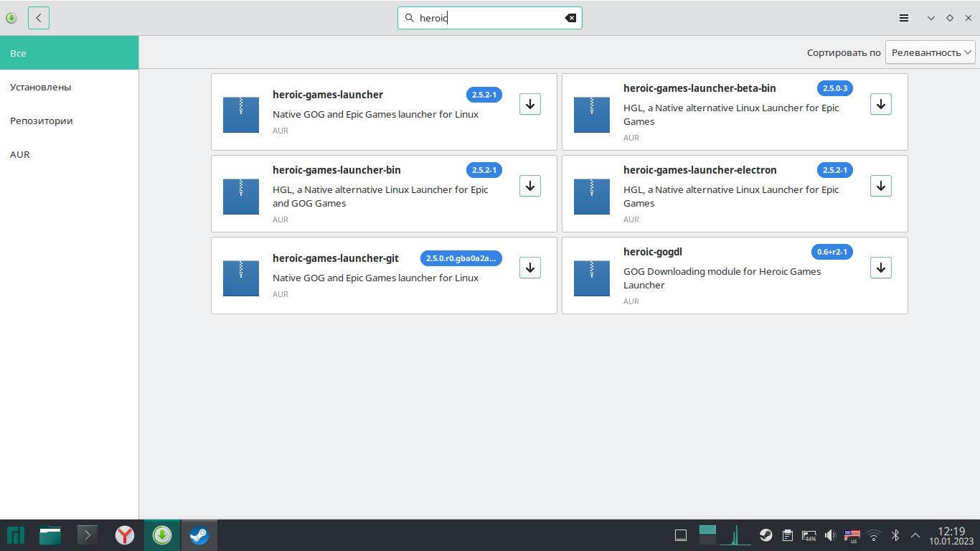Viewport: 980px width, 551px height.
Task: Install heroic-games-launcher package
Action: [530, 104]
